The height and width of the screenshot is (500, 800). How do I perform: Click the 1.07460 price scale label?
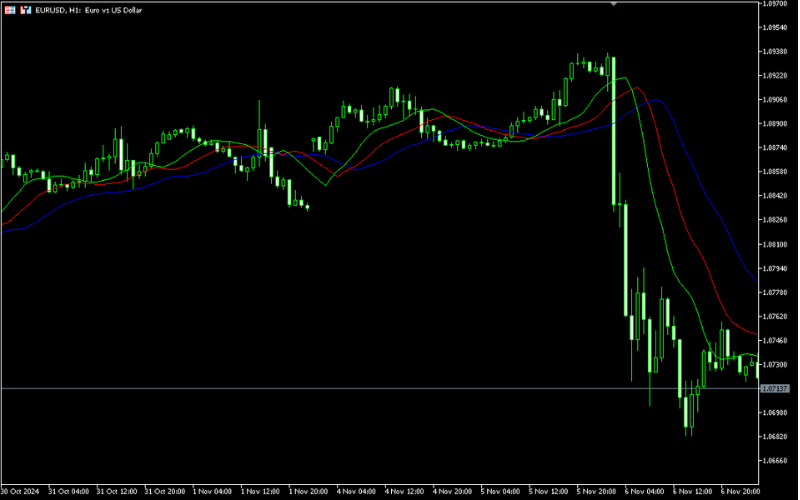tap(774, 340)
